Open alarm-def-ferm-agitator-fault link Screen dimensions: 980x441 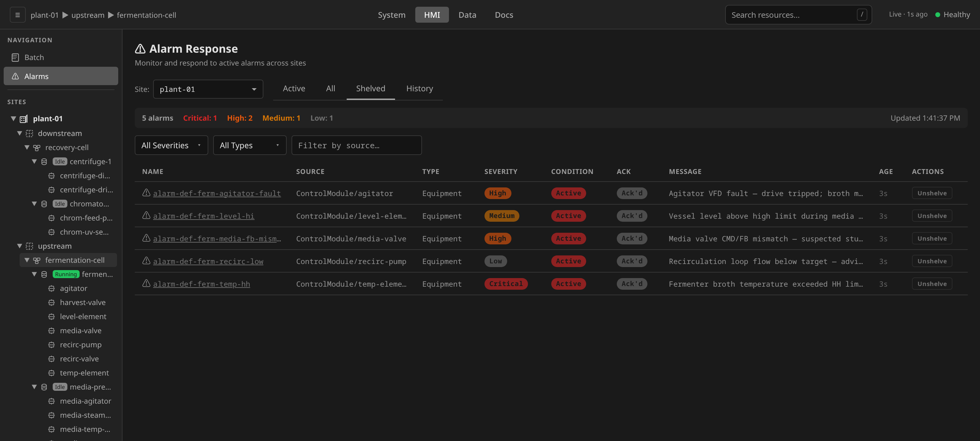pyautogui.click(x=217, y=193)
